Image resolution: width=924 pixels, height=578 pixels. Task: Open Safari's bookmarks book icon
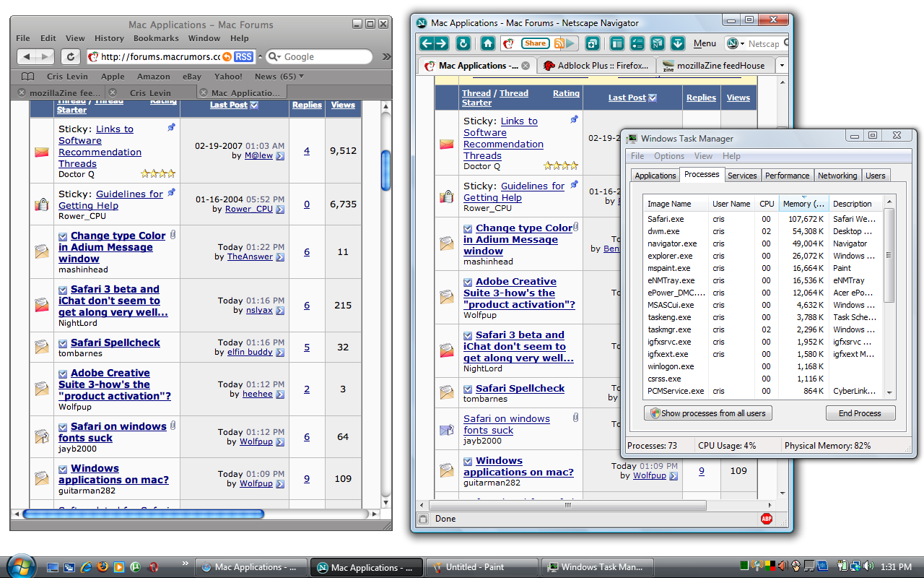click(27, 76)
